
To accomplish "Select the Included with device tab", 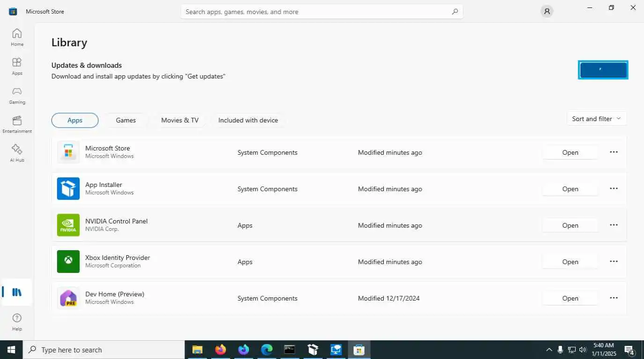I will tap(248, 120).
